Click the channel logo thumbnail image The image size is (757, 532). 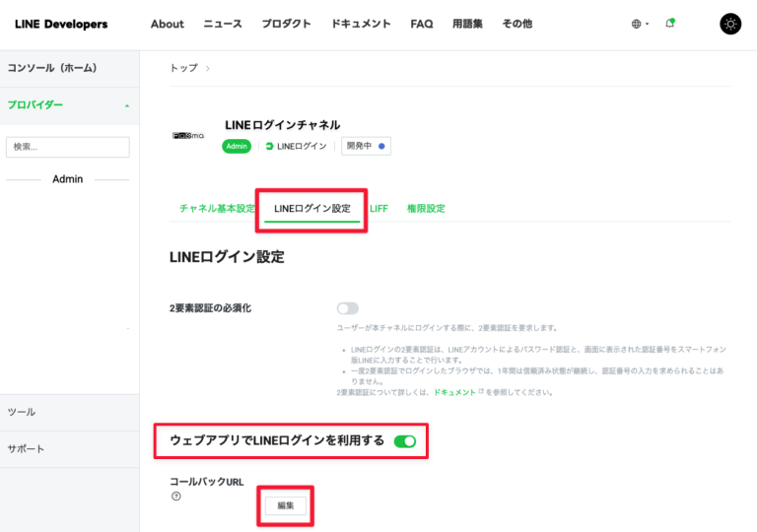(188, 136)
